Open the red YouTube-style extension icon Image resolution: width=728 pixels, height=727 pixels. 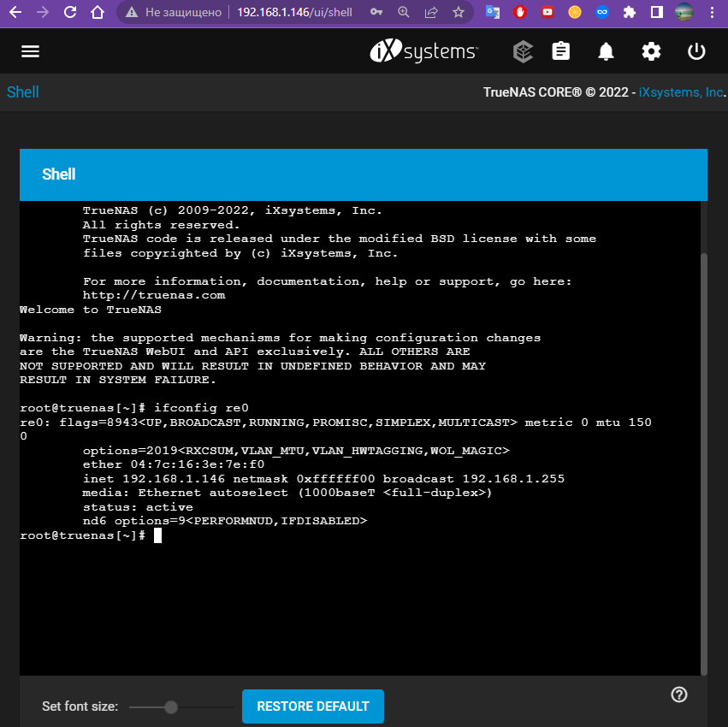point(547,12)
